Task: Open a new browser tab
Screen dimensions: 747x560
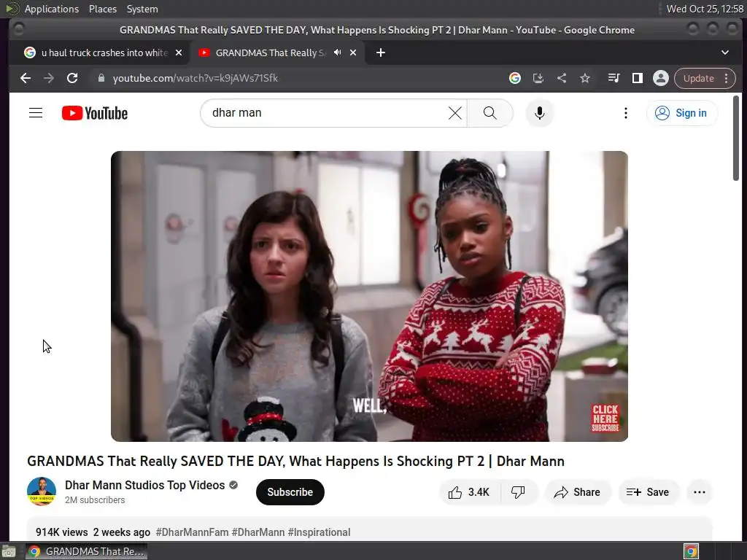Action: tap(380, 52)
